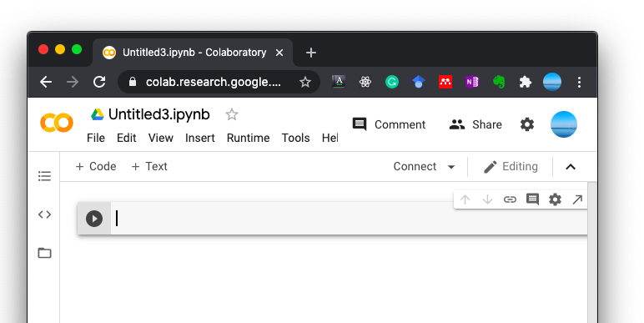
Task: Open the Help menu
Action: tap(330, 138)
